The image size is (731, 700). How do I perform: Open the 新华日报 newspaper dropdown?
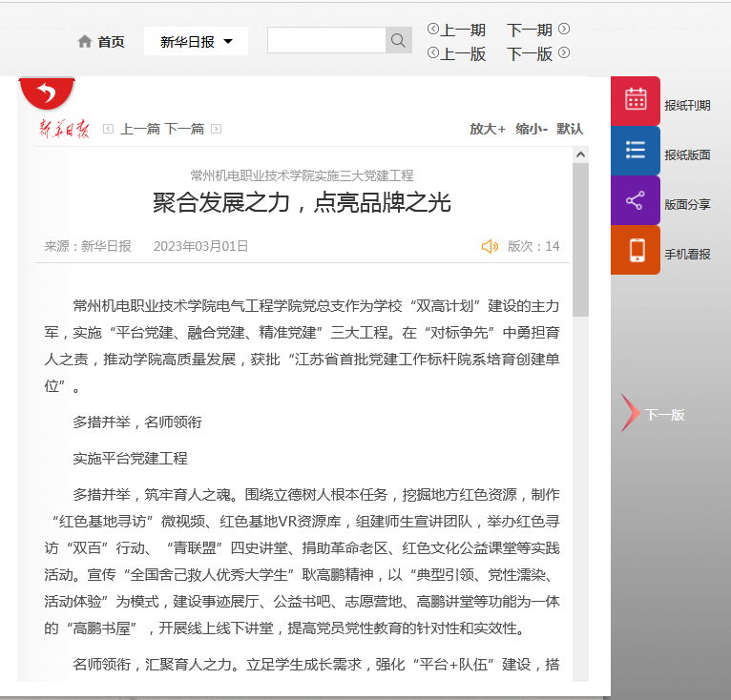[196, 41]
